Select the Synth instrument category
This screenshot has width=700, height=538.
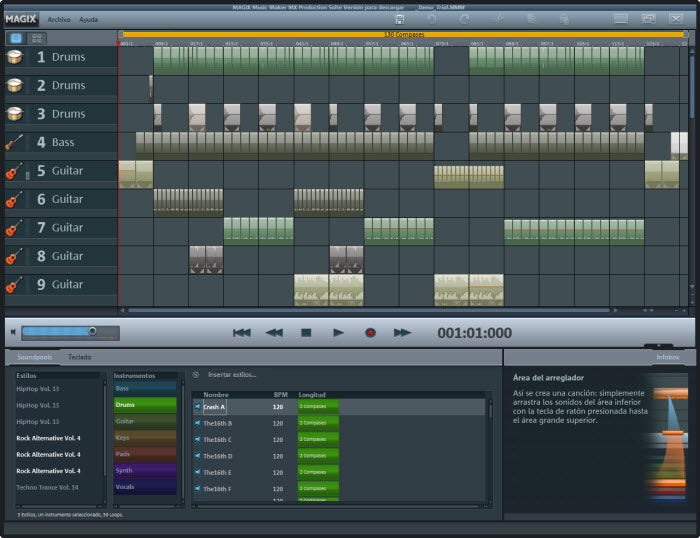pos(145,470)
